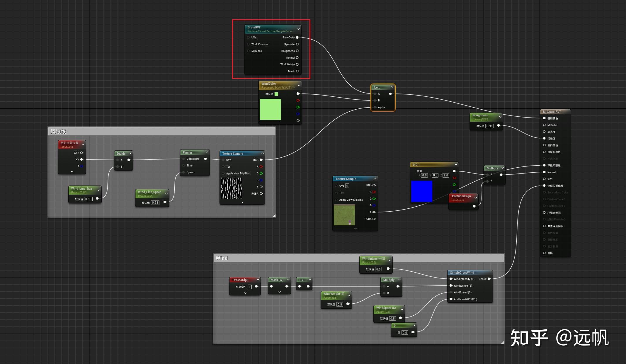Collapse the WindColor node with its chevron
The height and width of the screenshot is (364, 626).
point(299,85)
